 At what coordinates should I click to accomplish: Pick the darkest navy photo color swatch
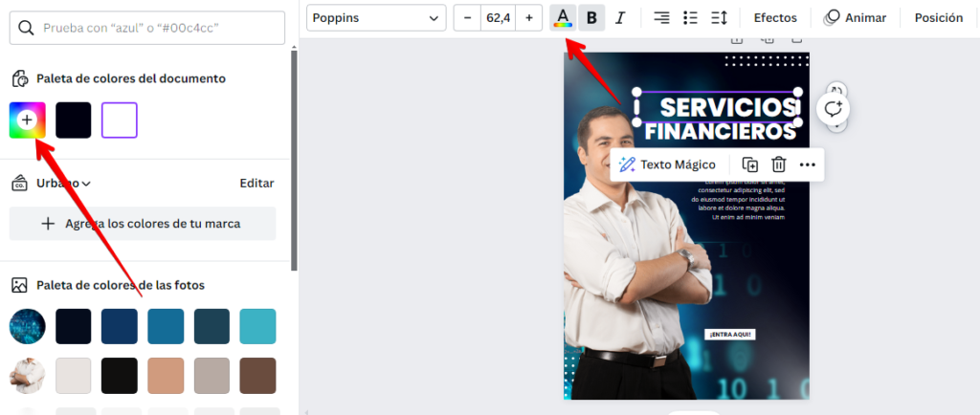[73, 326]
